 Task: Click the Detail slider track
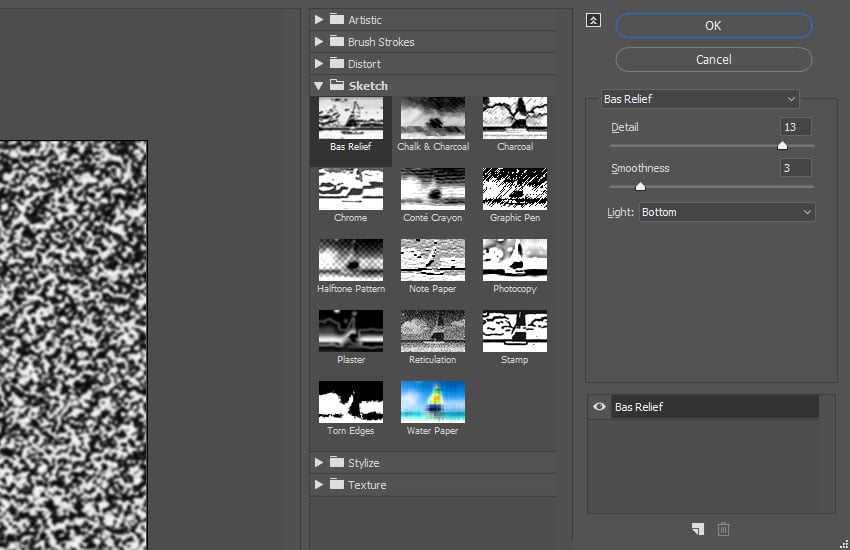click(700, 146)
